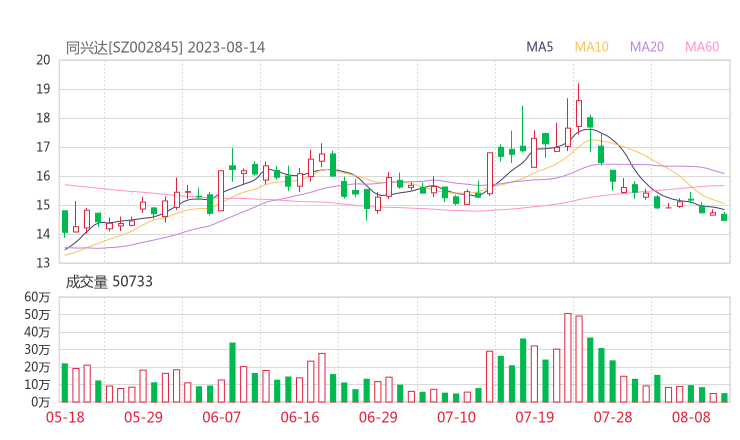Click the 05-29 date axis label
Image resolution: width=740 pixels, height=440 pixels.
tap(143, 417)
